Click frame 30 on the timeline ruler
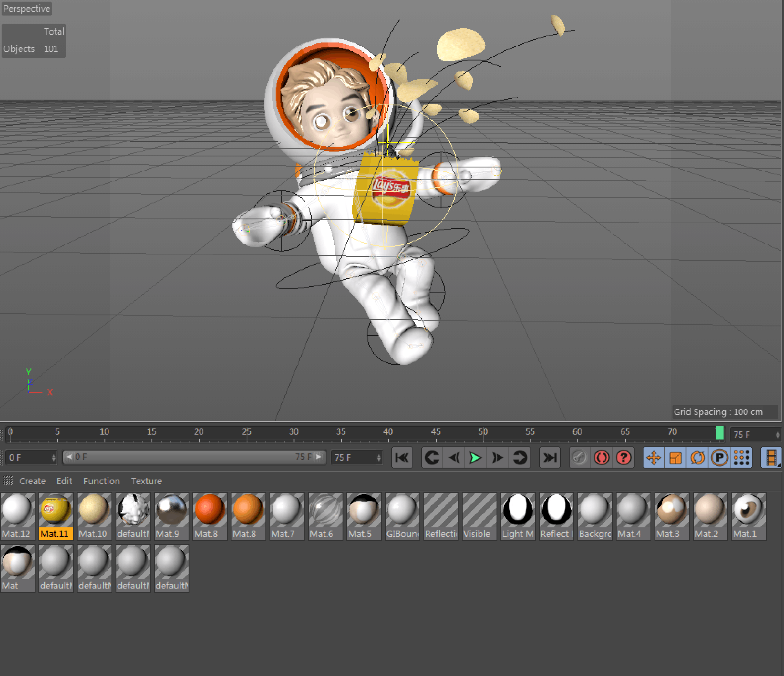This screenshot has width=784, height=676. tap(294, 432)
